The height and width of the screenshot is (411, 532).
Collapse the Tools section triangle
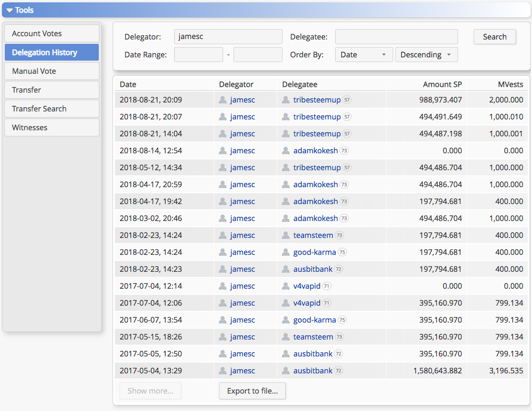pos(9,10)
